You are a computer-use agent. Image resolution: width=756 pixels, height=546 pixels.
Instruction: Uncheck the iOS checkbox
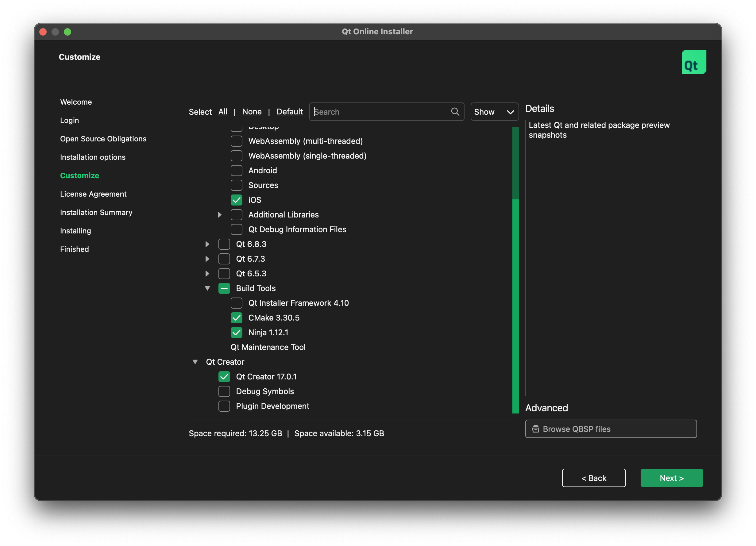(236, 200)
